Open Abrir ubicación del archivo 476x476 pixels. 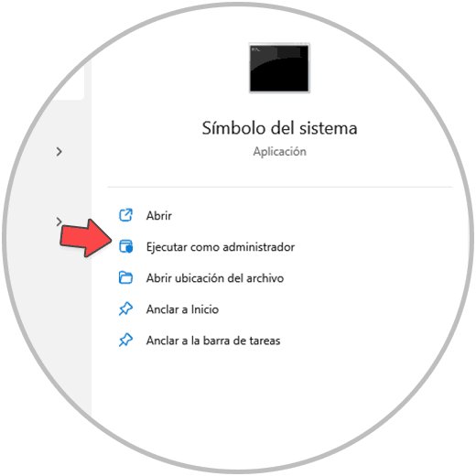tap(215, 278)
